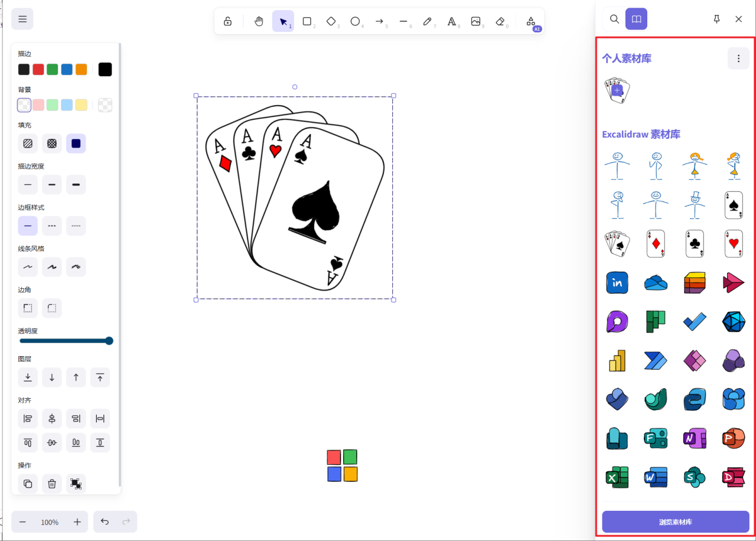Screen dimensions: 756x541
Task: Select the Eraser tool
Action: coord(500,21)
